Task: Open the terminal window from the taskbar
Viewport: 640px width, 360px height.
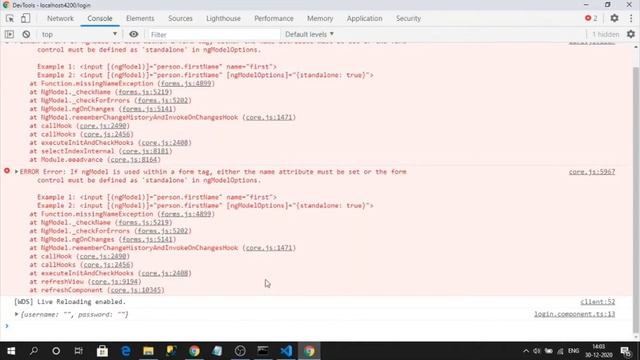Action: click(x=263, y=351)
